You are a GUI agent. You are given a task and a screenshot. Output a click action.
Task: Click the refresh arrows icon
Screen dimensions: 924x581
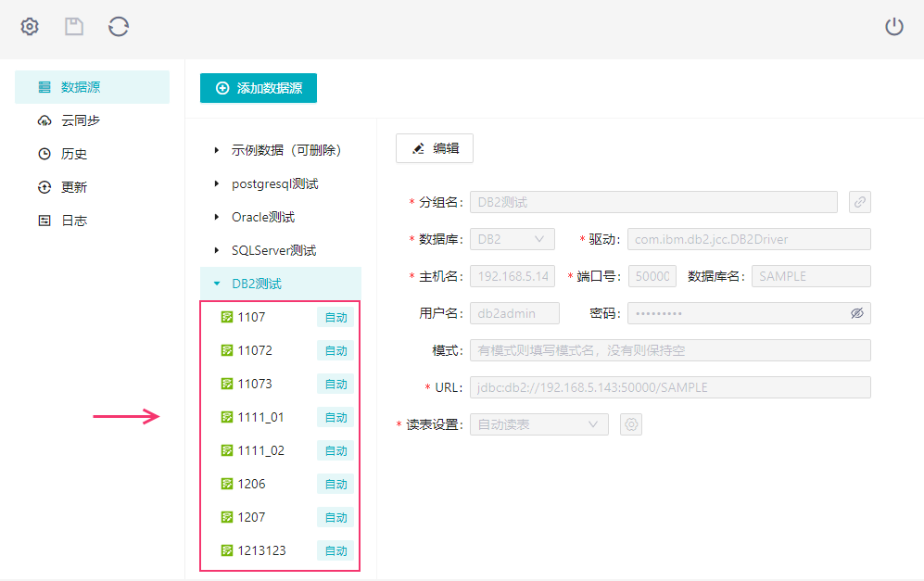coord(119,27)
